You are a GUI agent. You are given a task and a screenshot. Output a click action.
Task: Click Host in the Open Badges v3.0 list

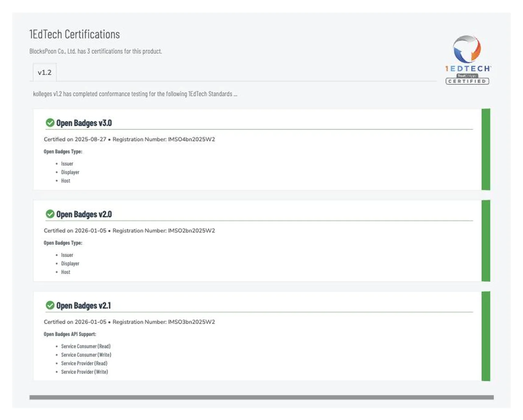pos(65,181)
